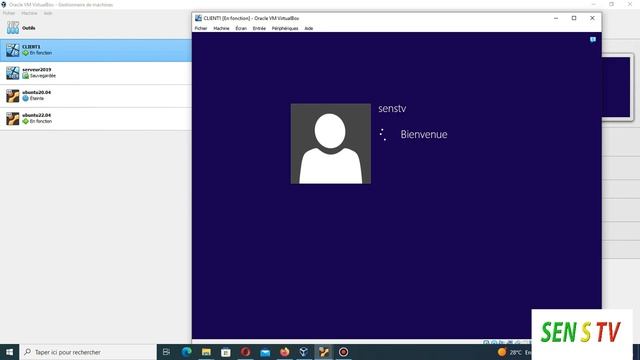
Task: Open the Aide menu in CLIENT1 VM window
Action: coord(309,29)
